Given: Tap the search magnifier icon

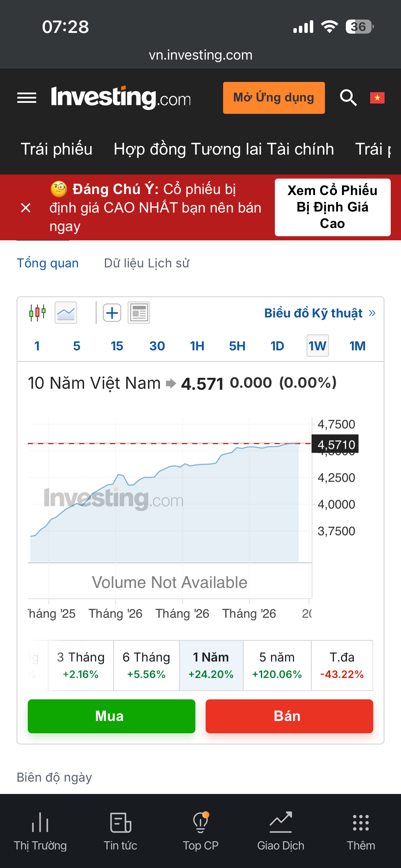Looking at the screenshot, I should coord(348,98).
